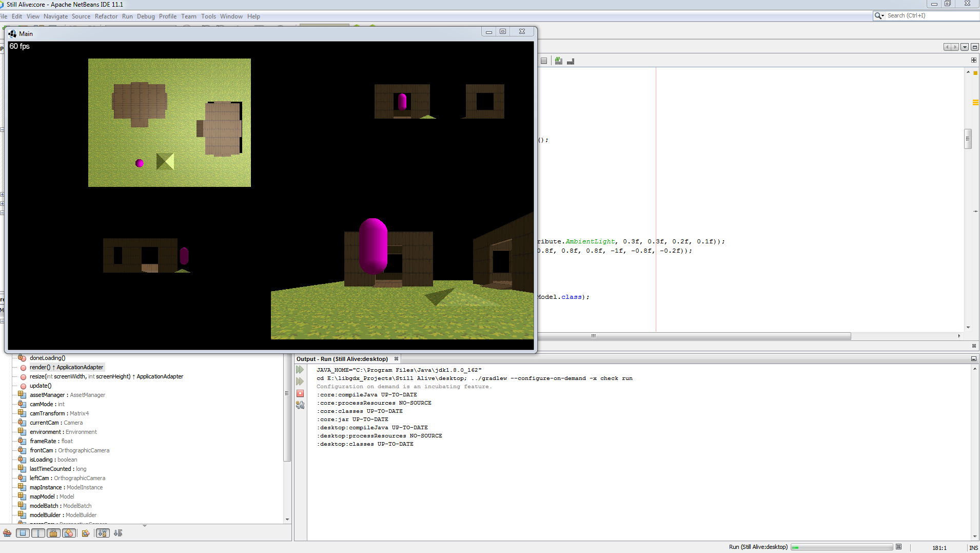The image size is (980, 553).
Task: Click the Run progress bar in status bar
Action: click(x=841, y=547)
